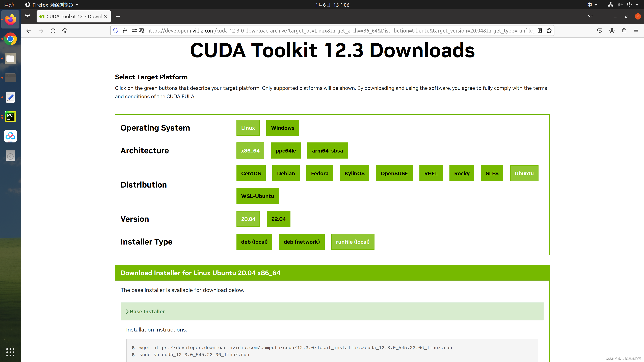Open the Firefox account menu

612,31
